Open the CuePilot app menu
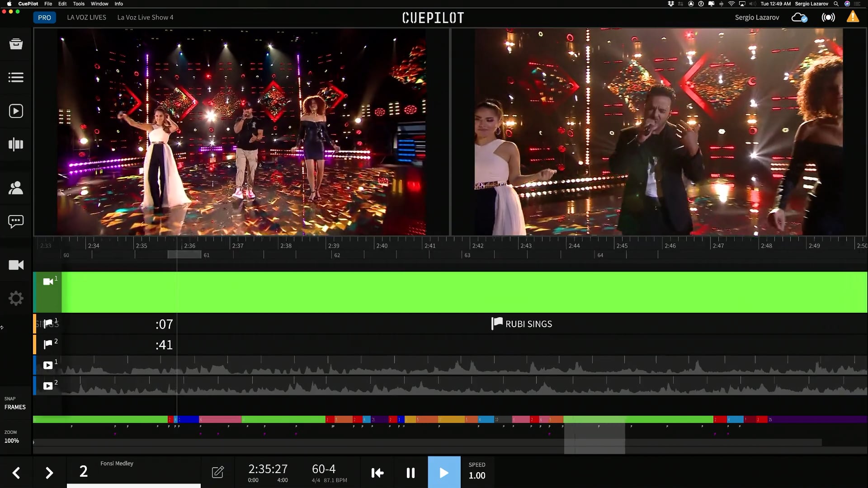The width and height of the screenshot is (868, 488). (28, 4)
